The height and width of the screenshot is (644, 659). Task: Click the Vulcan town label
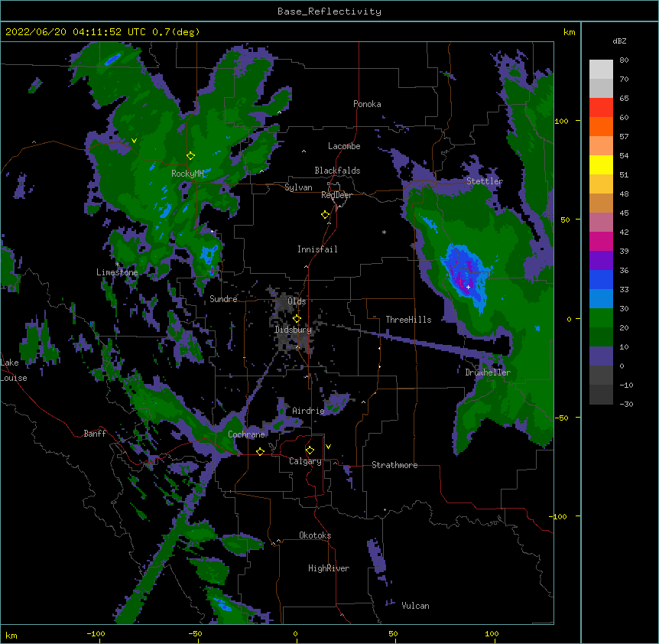coord(415,606)
